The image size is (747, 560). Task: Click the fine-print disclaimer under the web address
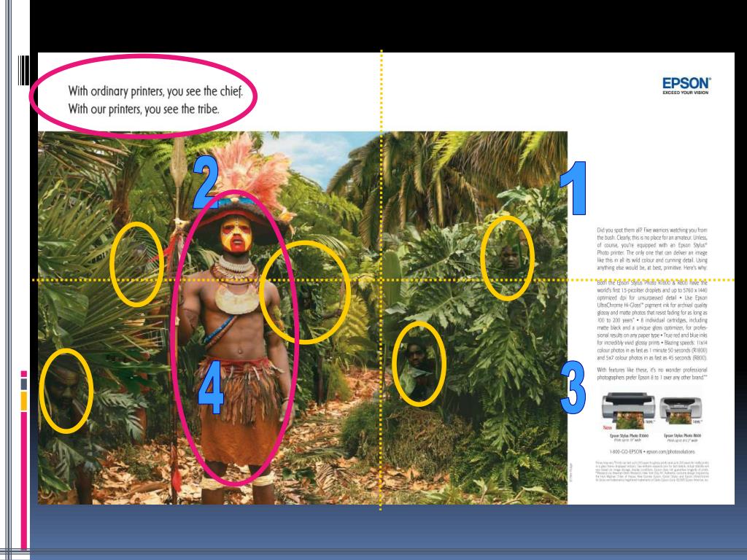[x=651, y=472]
